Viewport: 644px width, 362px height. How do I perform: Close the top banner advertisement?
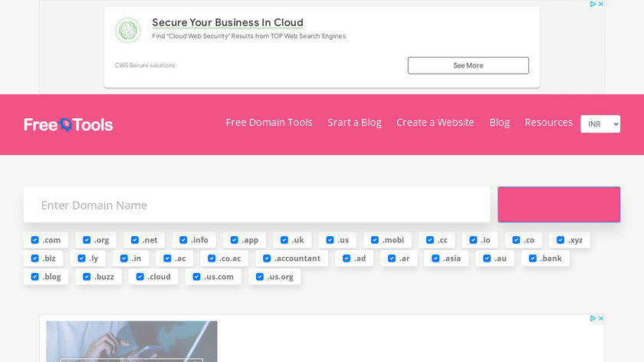601,4
